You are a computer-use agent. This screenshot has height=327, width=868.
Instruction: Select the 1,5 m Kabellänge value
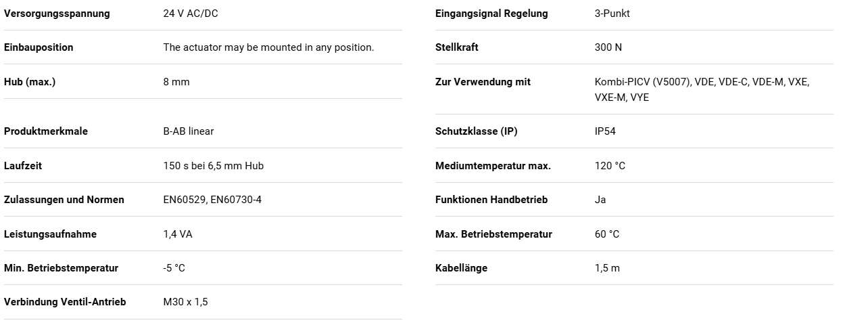[607, 268]
